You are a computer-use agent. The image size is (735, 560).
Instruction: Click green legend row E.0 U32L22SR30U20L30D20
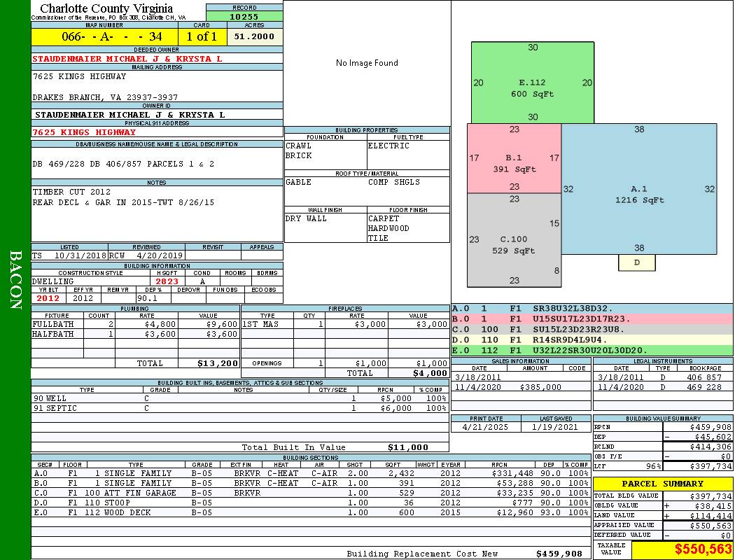(592, 350)
